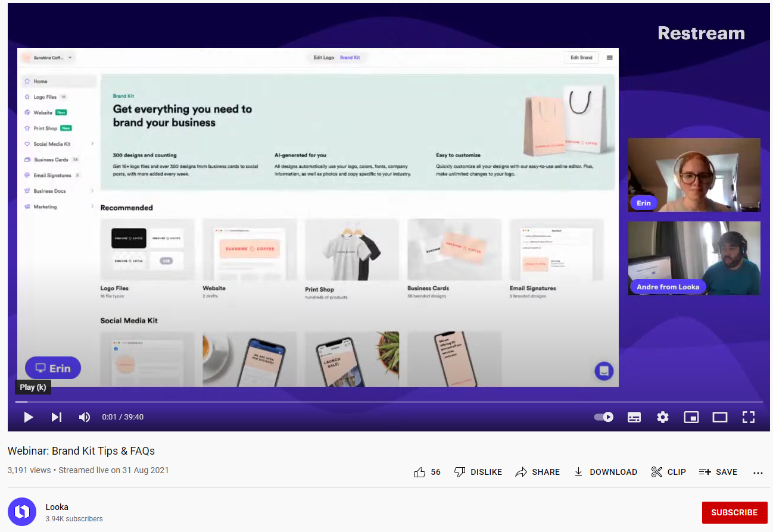773x532 pixels.
Task: Open the Sunshine Coffee brand dropdown
Action: click(x=48, y=58)
